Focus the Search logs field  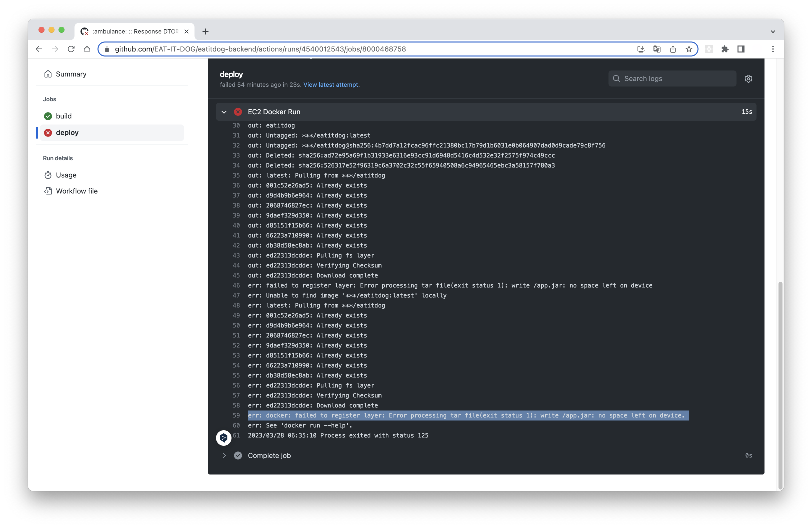pos(675,79)
